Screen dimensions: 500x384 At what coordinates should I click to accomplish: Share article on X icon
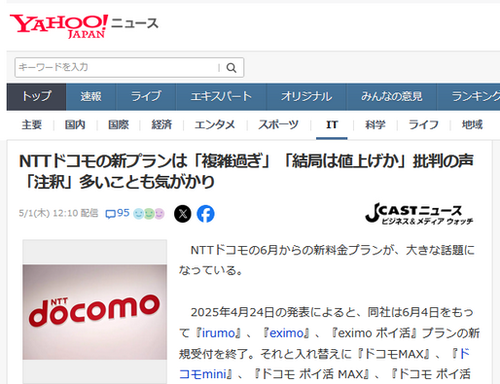[x=183, y=214]
